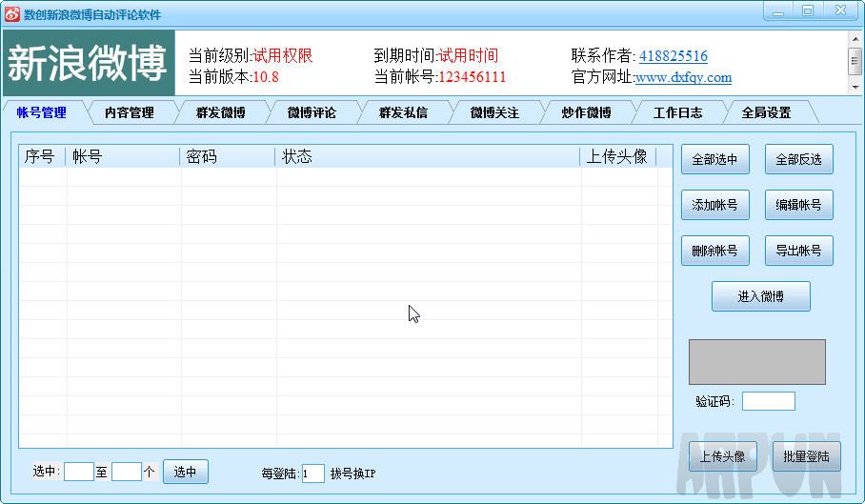Open the 炒作微博 tab

[x=587, y=112]
